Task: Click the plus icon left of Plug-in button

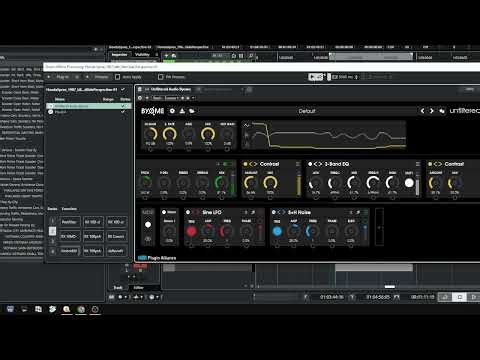Action: [49, 77]
